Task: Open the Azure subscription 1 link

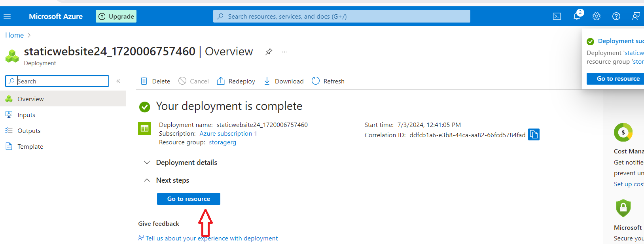Action: tap(228, 134)
